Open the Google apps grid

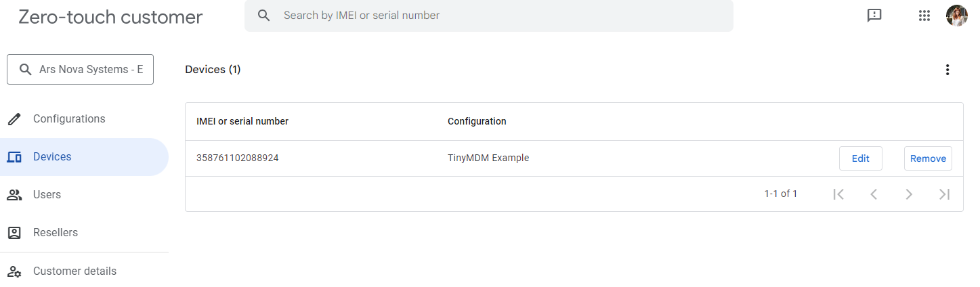(x=924, y=16)
